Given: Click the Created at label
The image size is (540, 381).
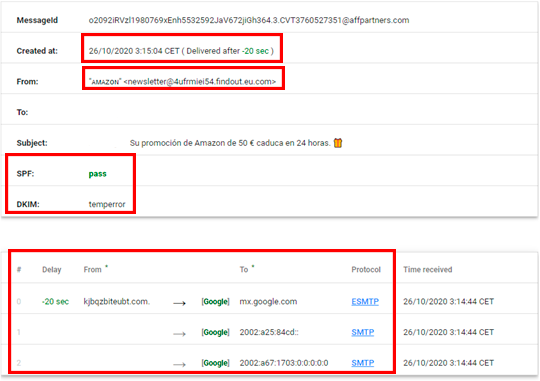Looking at the screenshot, I should (37, 51).
